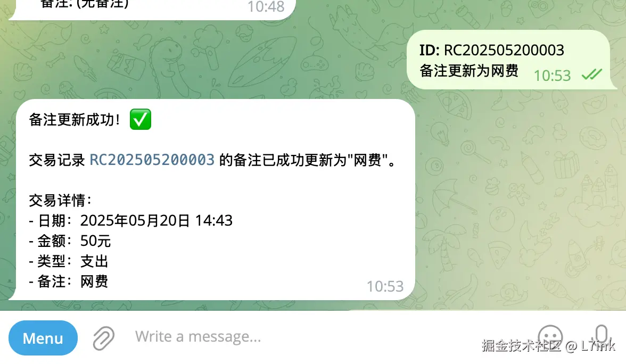Click the 10:48 timestamp at top
This screenshot has height=364, width=626.
[266, 7]
